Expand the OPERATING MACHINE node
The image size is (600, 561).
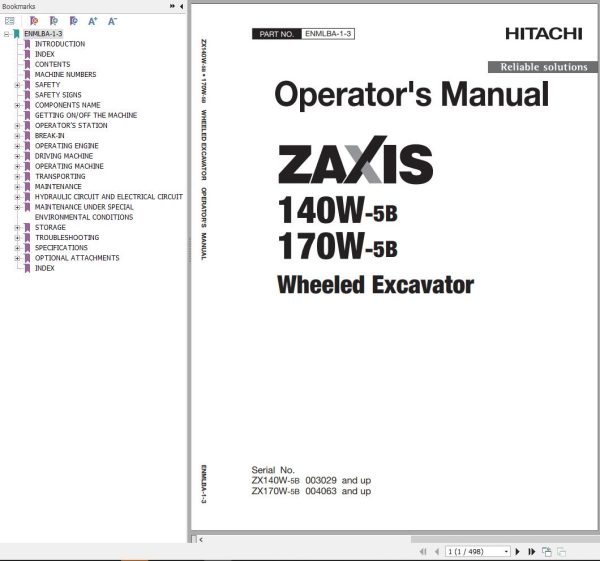coord(17,166)
